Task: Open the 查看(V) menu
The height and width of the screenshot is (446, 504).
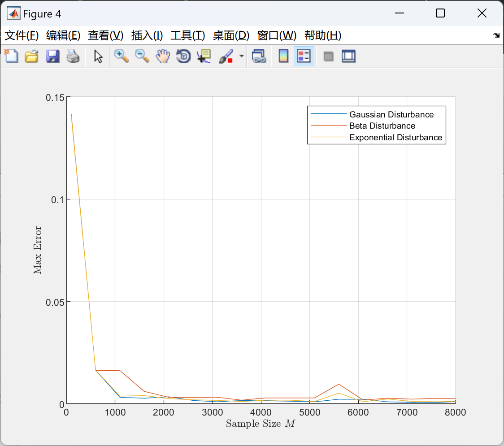Action: coord(105,35)
